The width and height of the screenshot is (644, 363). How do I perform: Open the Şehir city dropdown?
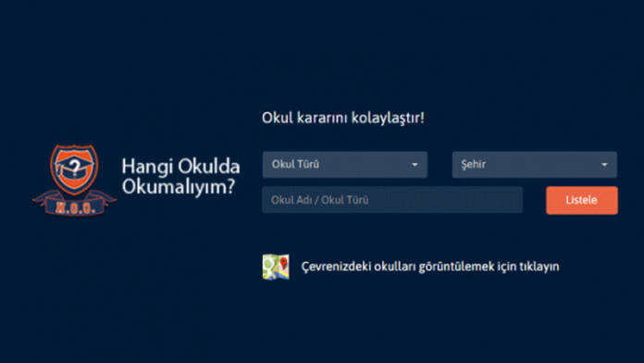[x=534, y=165]
